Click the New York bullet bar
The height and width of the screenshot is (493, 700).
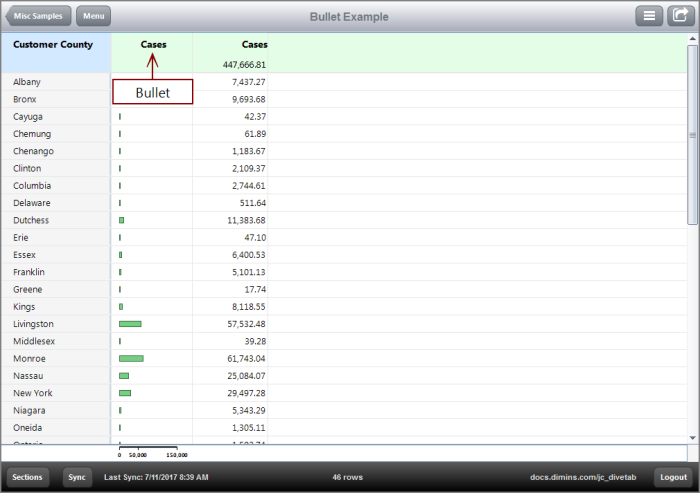click(x=125, y=393)
